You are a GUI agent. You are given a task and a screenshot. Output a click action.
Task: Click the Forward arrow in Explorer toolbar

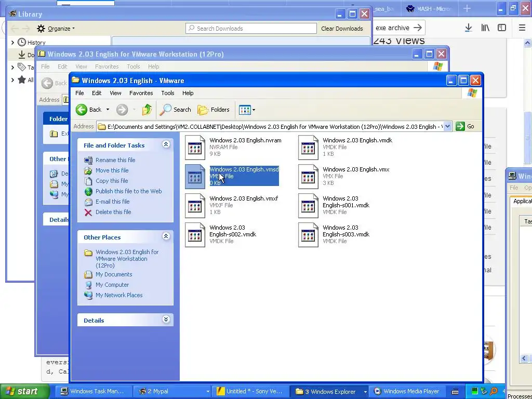[x=122, y=110]
